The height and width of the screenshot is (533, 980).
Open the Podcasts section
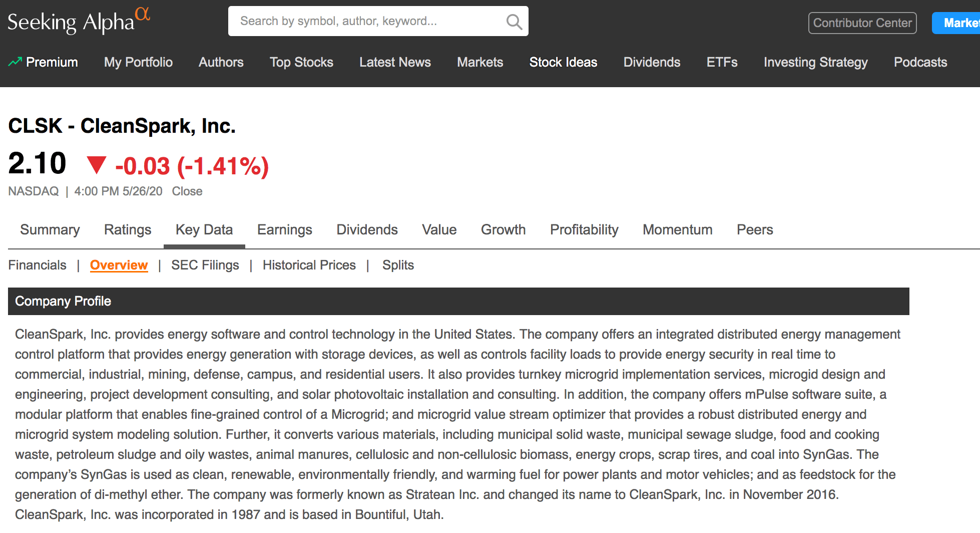(x=920, y=62)
